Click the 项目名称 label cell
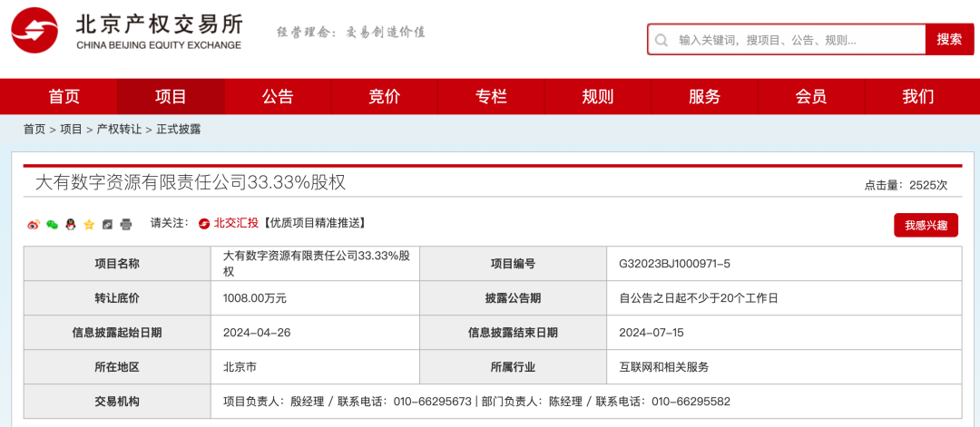The height and width of the screenshot is (427, 980). tap(117, 264)
